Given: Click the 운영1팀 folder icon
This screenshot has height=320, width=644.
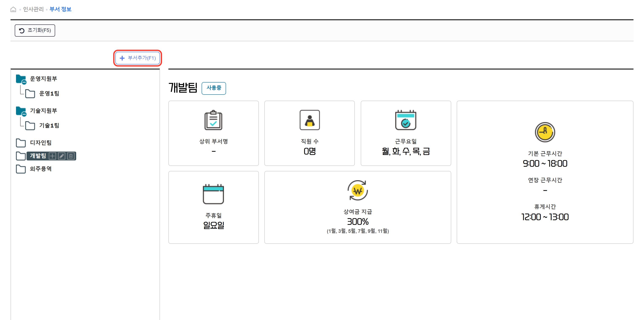Looking at the screenshot, I should tap(30, 94).
